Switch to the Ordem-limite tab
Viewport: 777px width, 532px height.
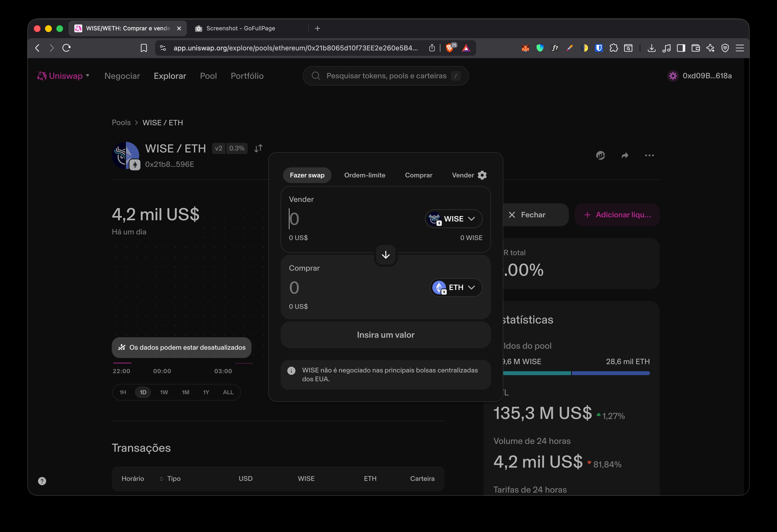pyautogui.click(x=365, y=175)
